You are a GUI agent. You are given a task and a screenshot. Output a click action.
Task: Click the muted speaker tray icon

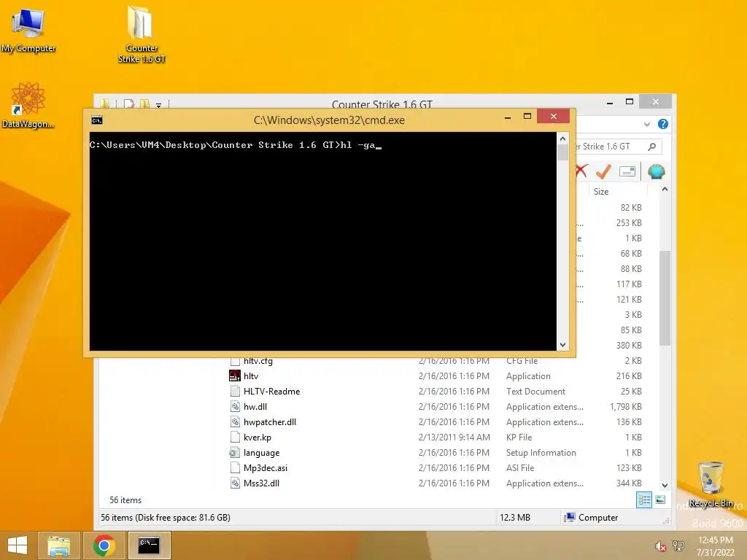tap(660, 546)
